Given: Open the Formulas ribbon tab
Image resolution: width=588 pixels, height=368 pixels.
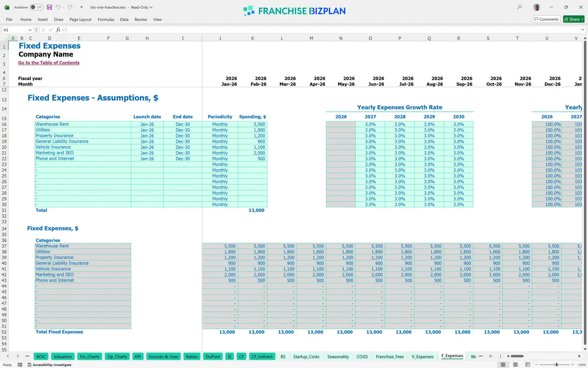Looking at the screenshot, I should [106, 20].
